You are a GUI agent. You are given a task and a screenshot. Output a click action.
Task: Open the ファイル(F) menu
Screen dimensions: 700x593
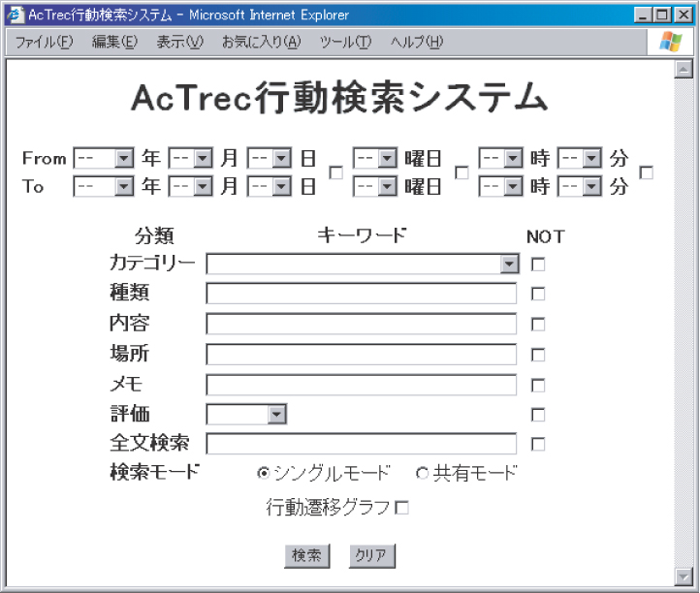coord(44,42)
